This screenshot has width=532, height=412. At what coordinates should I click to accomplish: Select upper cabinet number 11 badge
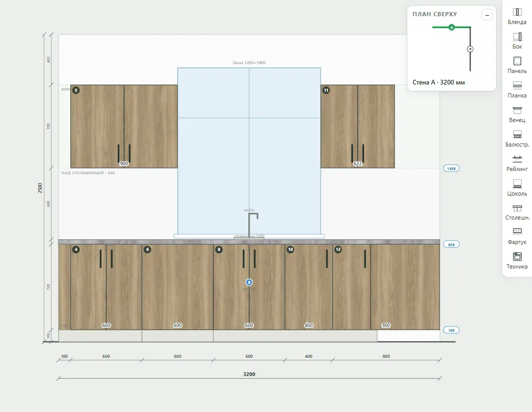click(x=326, y=90)
